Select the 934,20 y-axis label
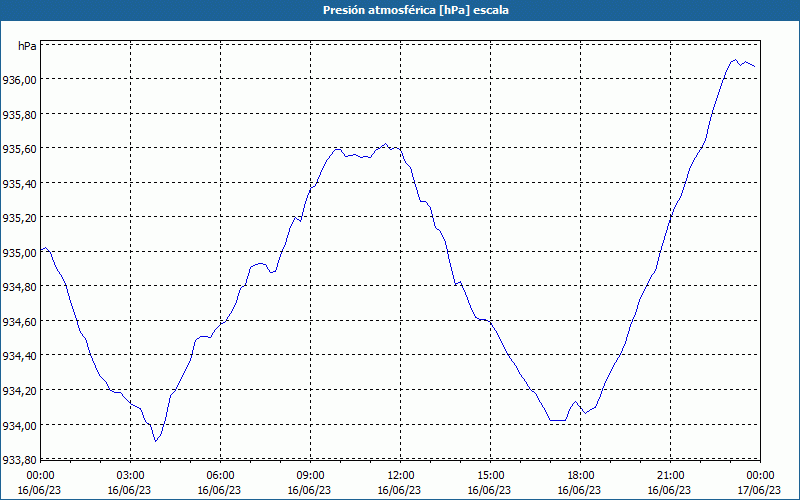The width and height of the screenshot is (800, 500). [x=19, y=390]
